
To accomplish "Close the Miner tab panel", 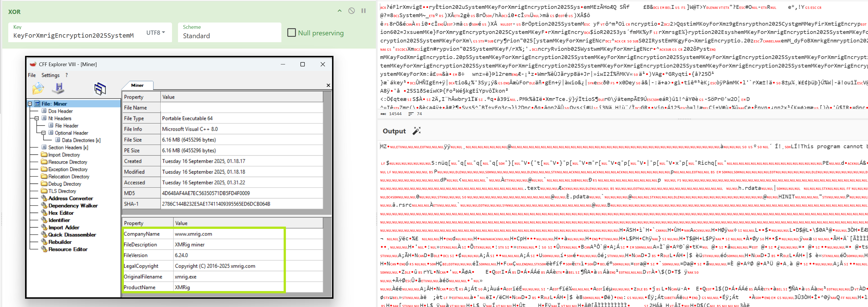I will click(328, 85).
